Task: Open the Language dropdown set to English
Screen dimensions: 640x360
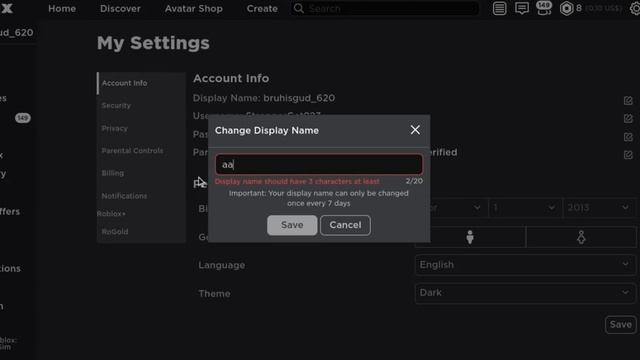Action: tap(525, 265)
